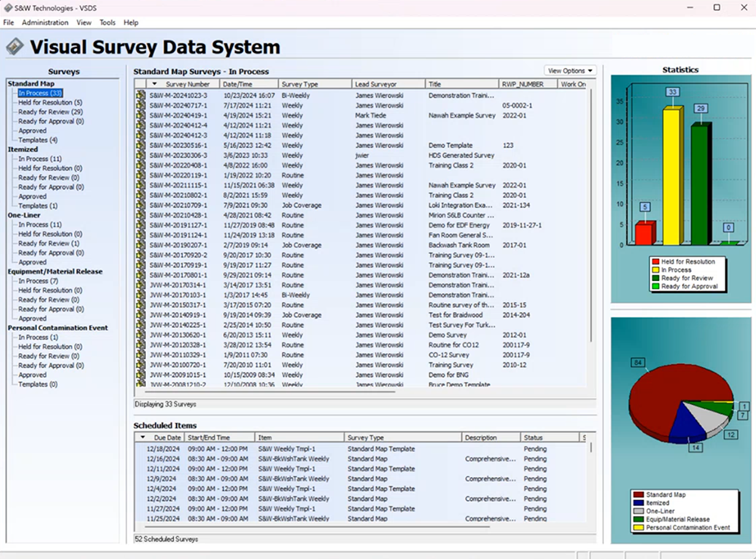Open the Administration menu
This screenshot has width=756, height=559.
click(x=45, y=22)
